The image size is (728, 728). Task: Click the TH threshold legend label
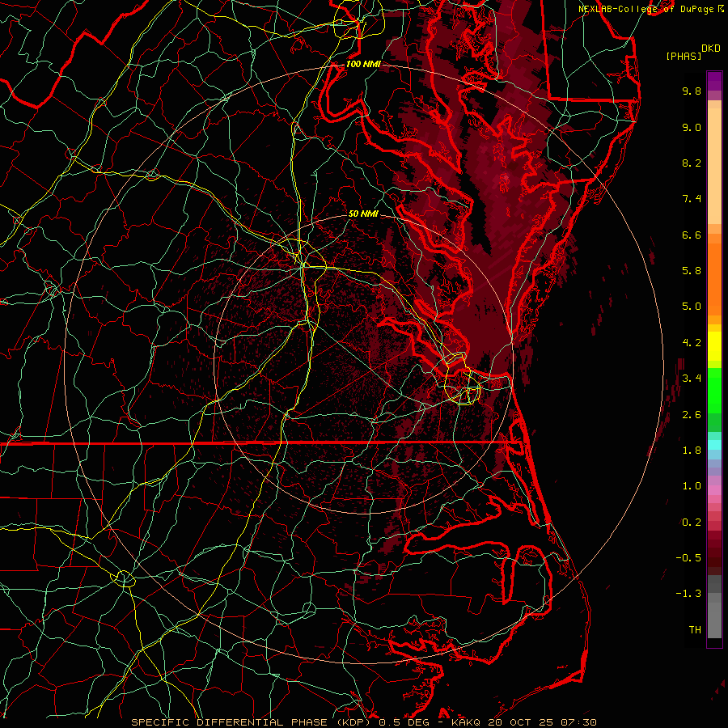(x=695, y=630)
